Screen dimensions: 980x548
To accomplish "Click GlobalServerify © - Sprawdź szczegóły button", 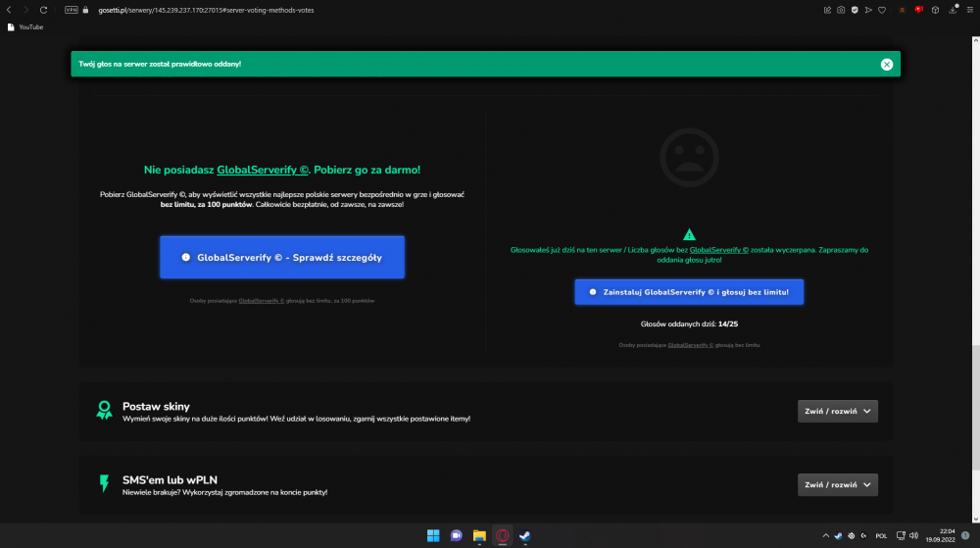I will pos(282,258).
